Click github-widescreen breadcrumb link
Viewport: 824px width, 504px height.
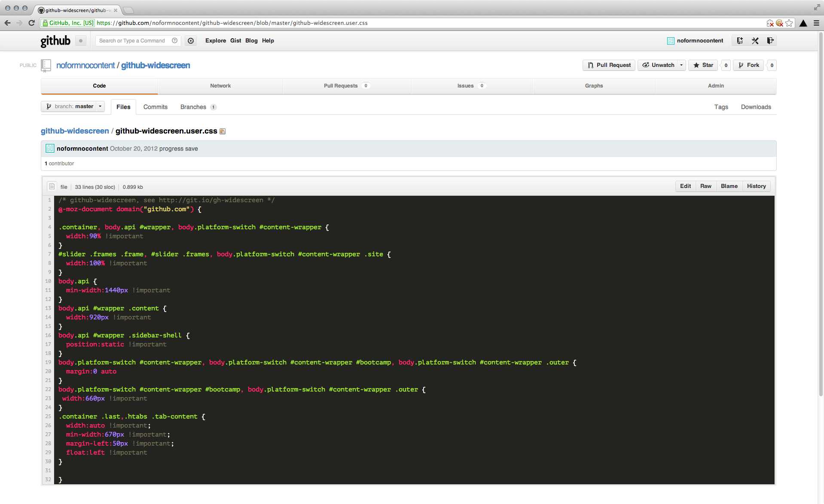tap(75, 131)
